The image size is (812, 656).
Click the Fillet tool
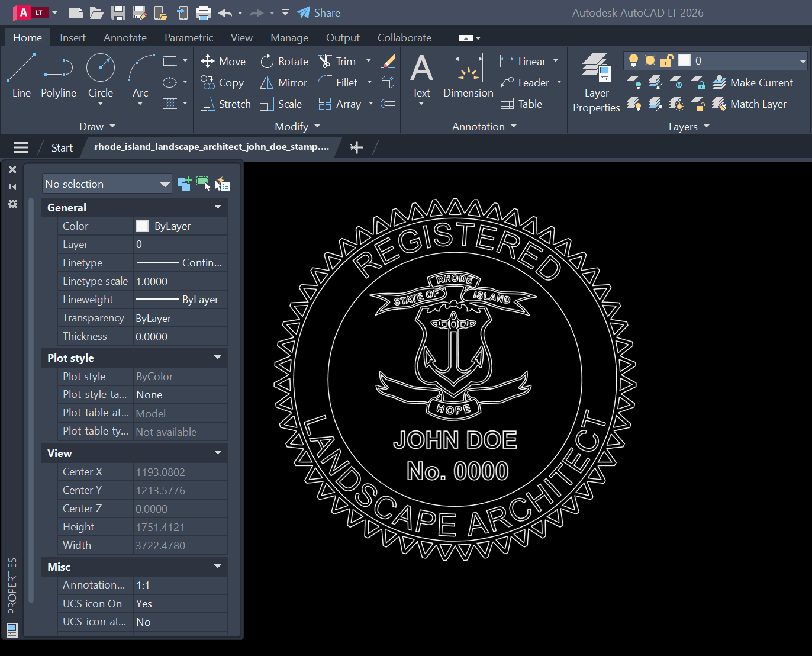tap(338, 83)
